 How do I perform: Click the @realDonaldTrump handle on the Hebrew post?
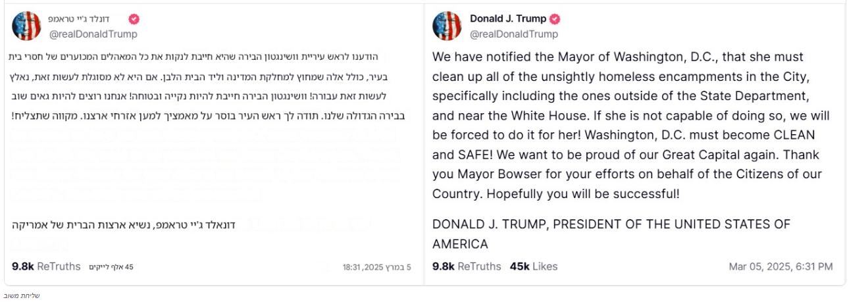(93, 34)
